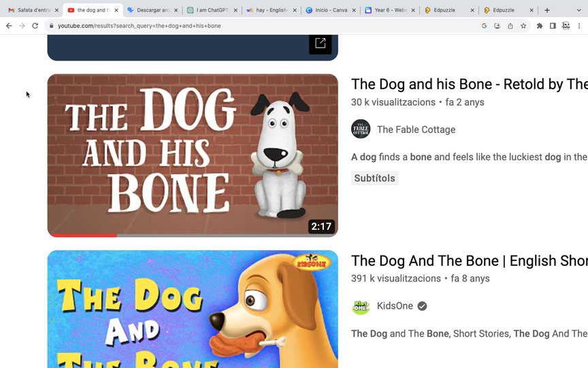Close the active YouTube tab
The image size is (588, 368).
coord(116,10)
